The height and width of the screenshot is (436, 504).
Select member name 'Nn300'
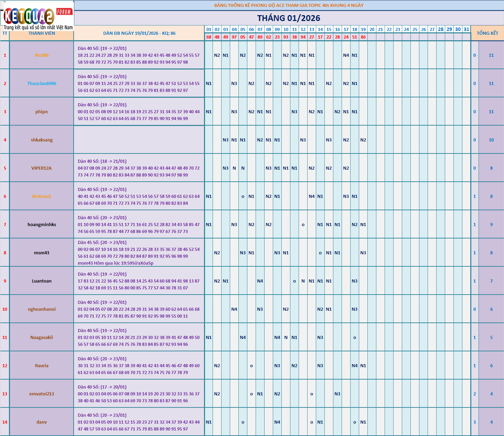click(42, 55)
